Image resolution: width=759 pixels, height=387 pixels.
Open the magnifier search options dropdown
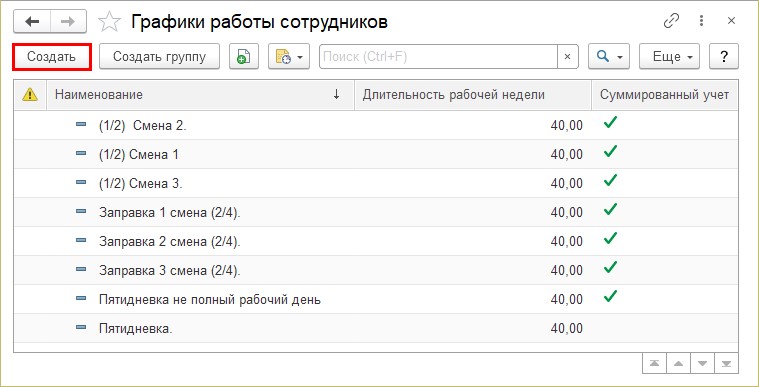(608, 57)
